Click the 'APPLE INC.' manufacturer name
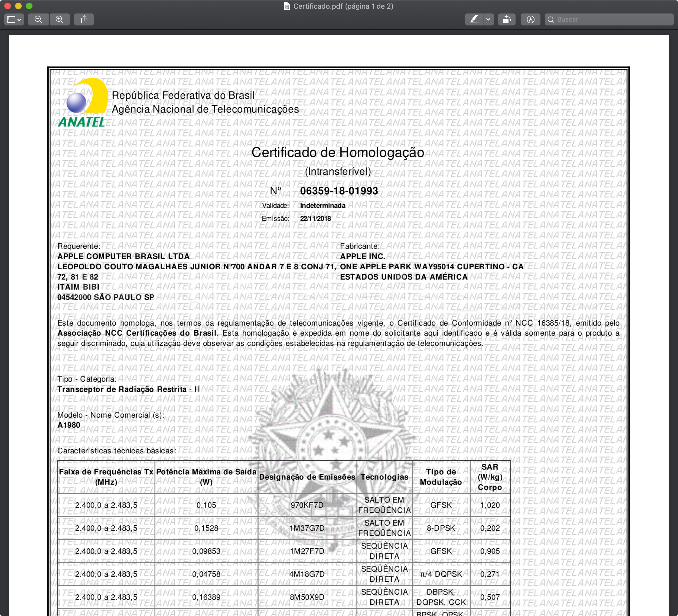678x616 pixels. (x=363, y=256)
